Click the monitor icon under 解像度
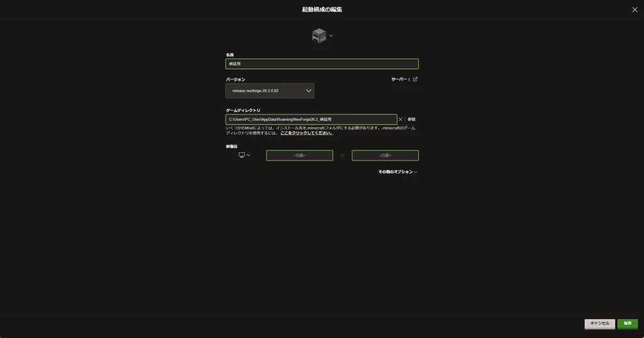This screenshot has height=338, width=644. click(241, 155)
